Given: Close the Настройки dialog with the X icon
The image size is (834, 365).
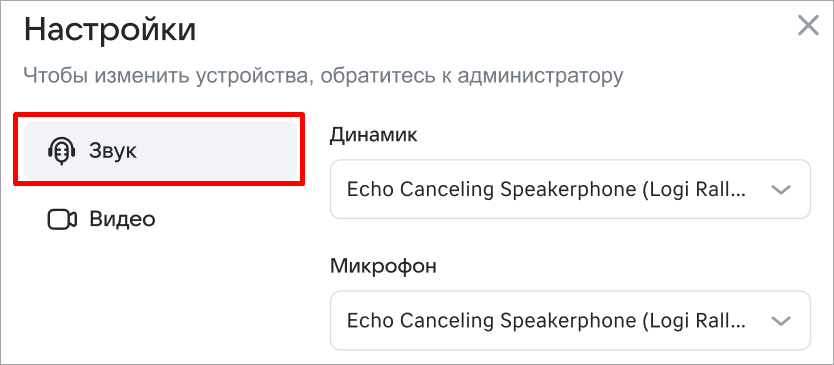Looking at the screenshot, I should (x=808, y=26).
